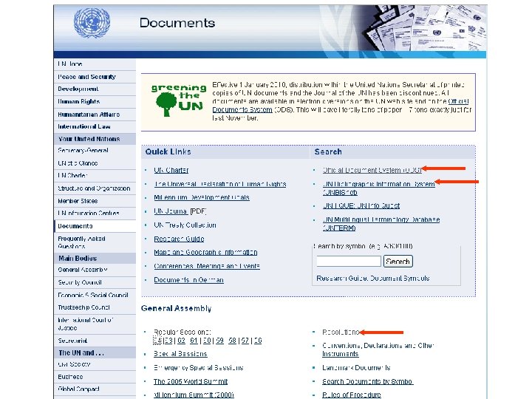The width and height of the screenshot is (532, 399).
Task: Open UN at a Glance sidebar link
Action: click(x=78, y=163)
